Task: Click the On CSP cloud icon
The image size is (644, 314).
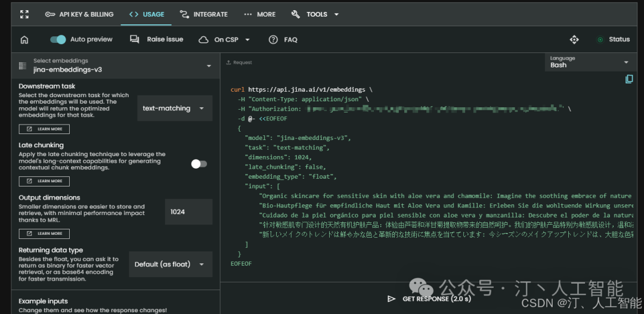Action: 203,40
